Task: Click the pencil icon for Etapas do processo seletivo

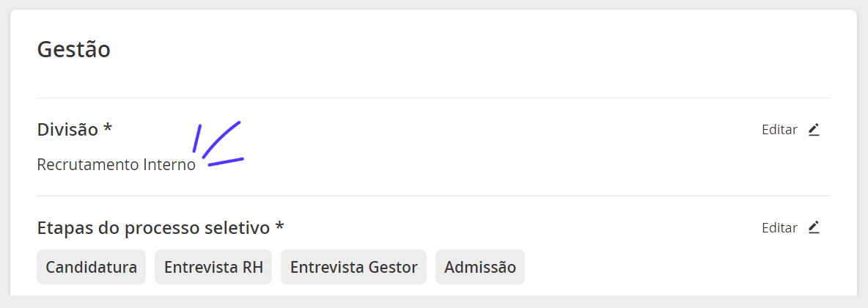Action: pos(813,227)
